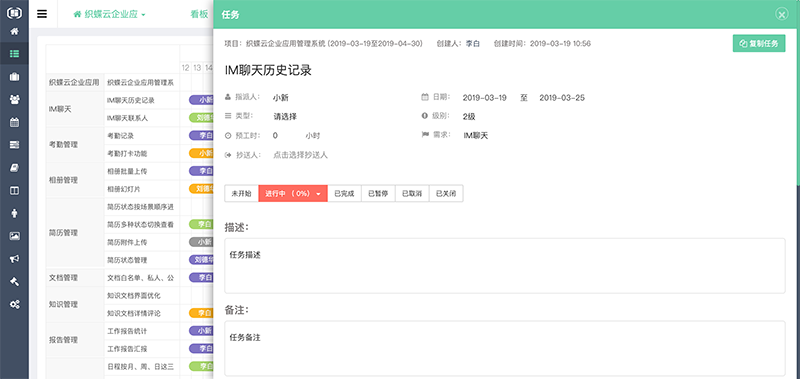Open the calendar icon in the left sidebar

click(x=14, y=122)
